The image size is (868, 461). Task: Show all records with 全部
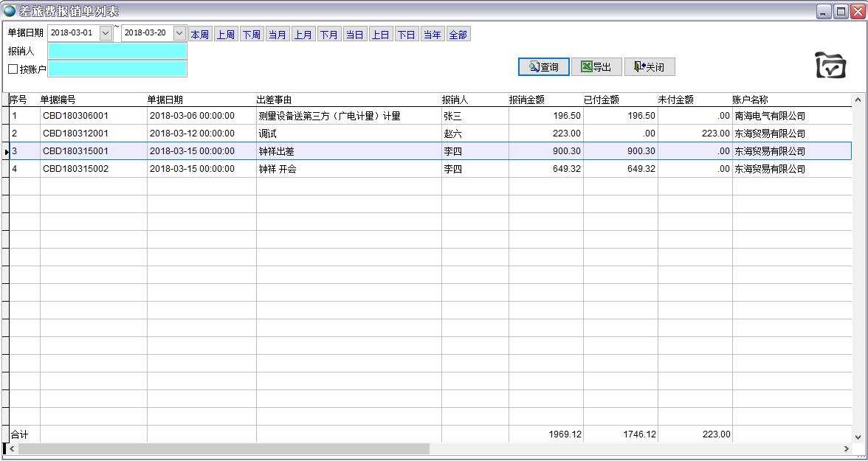(x=458, y=35)
